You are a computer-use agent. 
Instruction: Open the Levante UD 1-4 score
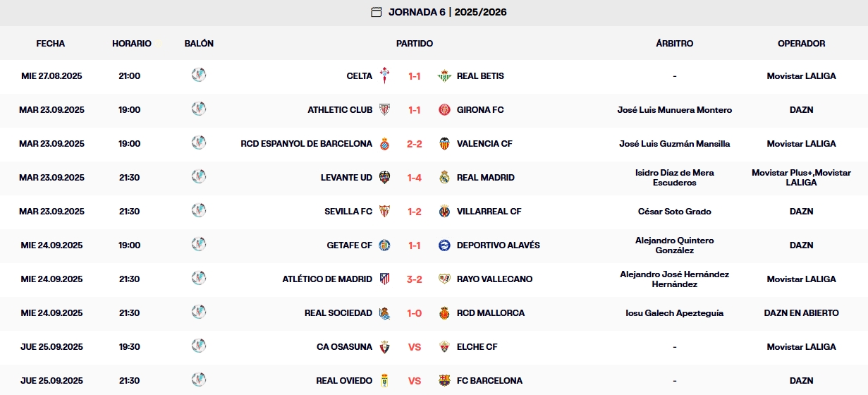coord(414,178)
